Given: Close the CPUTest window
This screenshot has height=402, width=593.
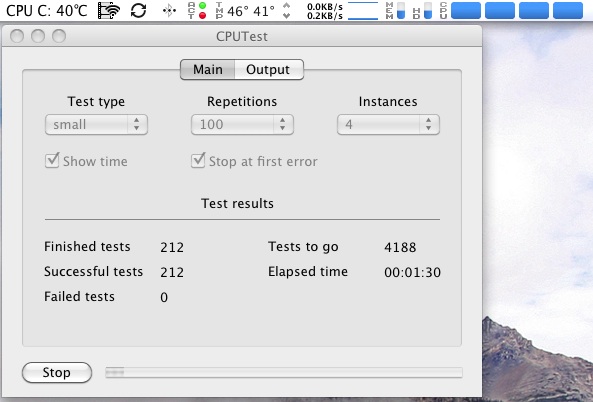Looking at the screenshot, I should [x=17, y=36].
